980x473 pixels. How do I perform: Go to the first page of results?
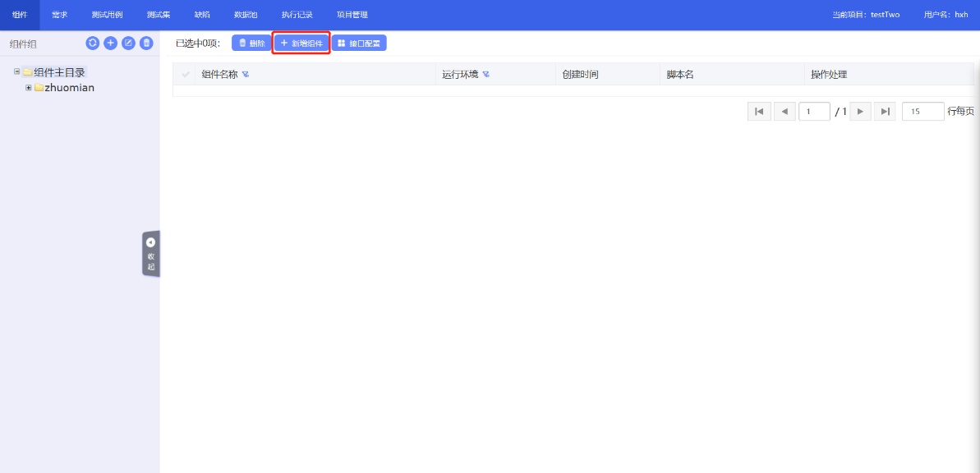tap(759, 112)
